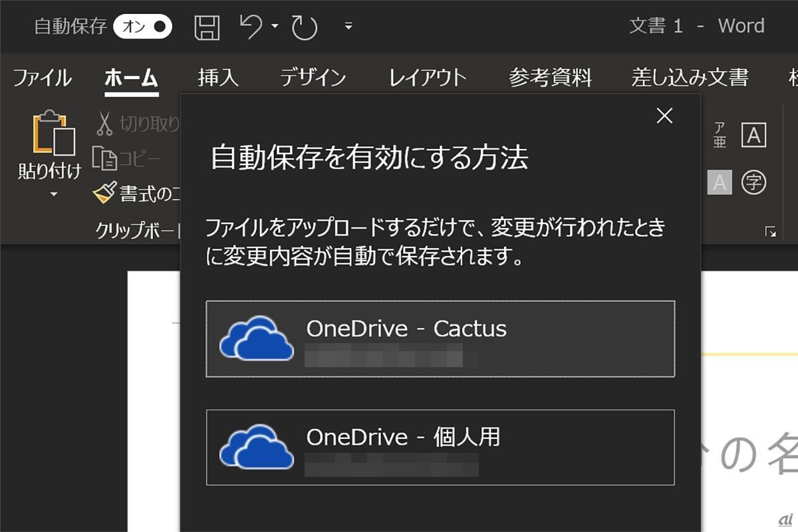The width and height of the screenshot is (798, 532).
Task: Click the Redo circular arrow icon
Action: pyautogui.click(x=305, y=27)
